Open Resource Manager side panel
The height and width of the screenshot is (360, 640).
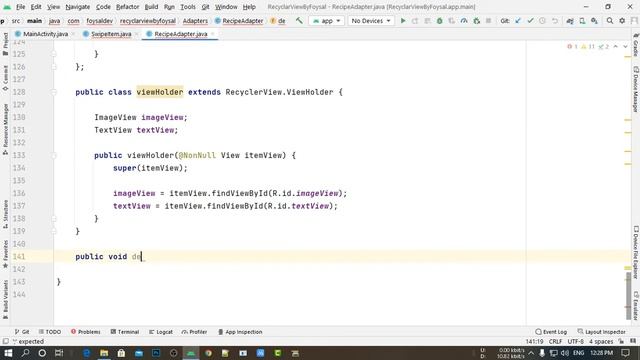coord(5,129)
